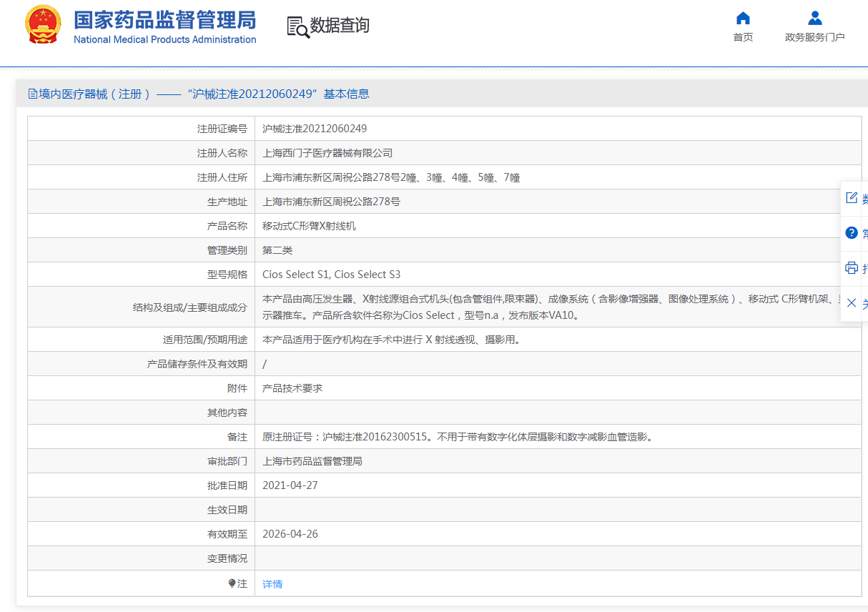Select the 结构及组成/主要组成成分 label cell
The width and height of the screenshot is (868, 612).
coord(142,307)
